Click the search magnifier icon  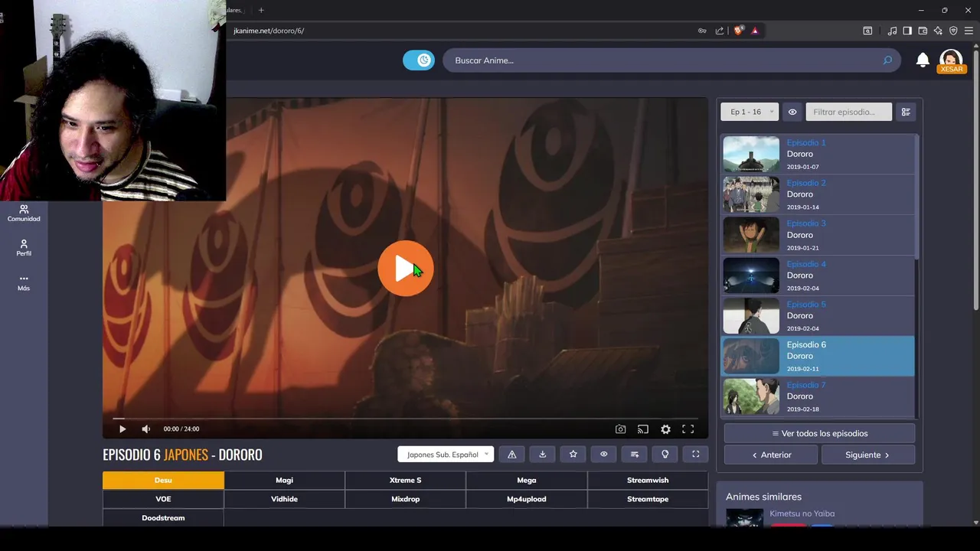click(887, 60)
